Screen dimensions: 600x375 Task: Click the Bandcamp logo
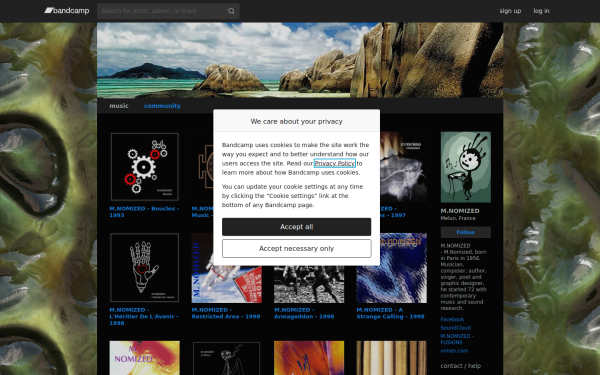point(67,11)
